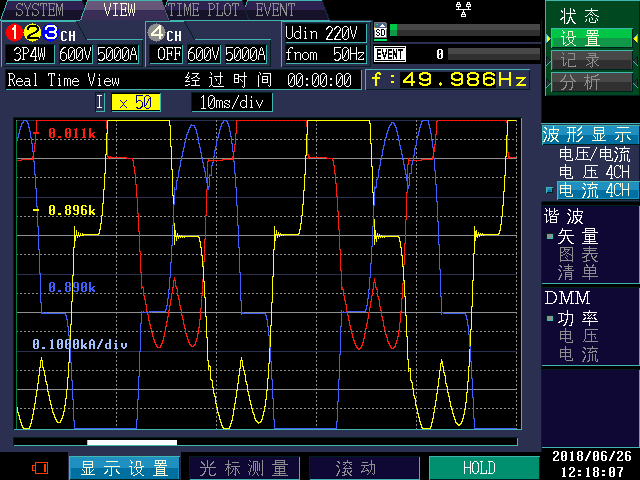
Task: Switch to the TIME PLOT tab
Action: [203, 10]
